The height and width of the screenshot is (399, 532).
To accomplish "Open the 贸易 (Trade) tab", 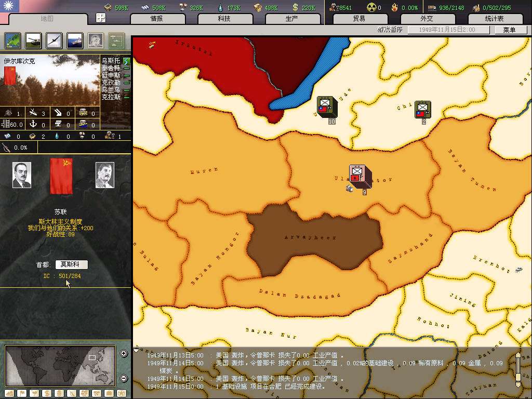I will [x=360, y=19].
